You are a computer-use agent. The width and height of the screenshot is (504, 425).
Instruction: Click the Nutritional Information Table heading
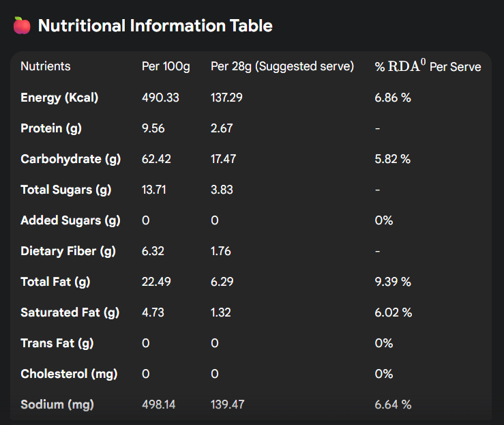coord(155,26)
